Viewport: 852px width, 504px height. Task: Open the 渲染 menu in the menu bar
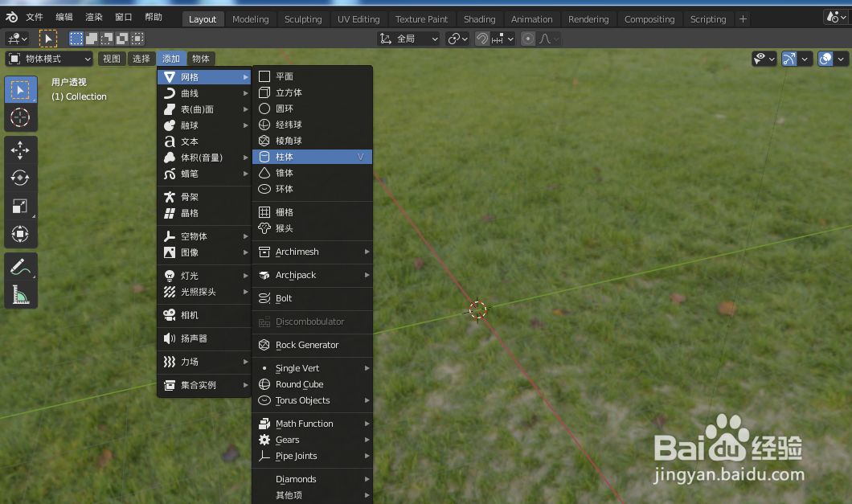click(93, 16)
